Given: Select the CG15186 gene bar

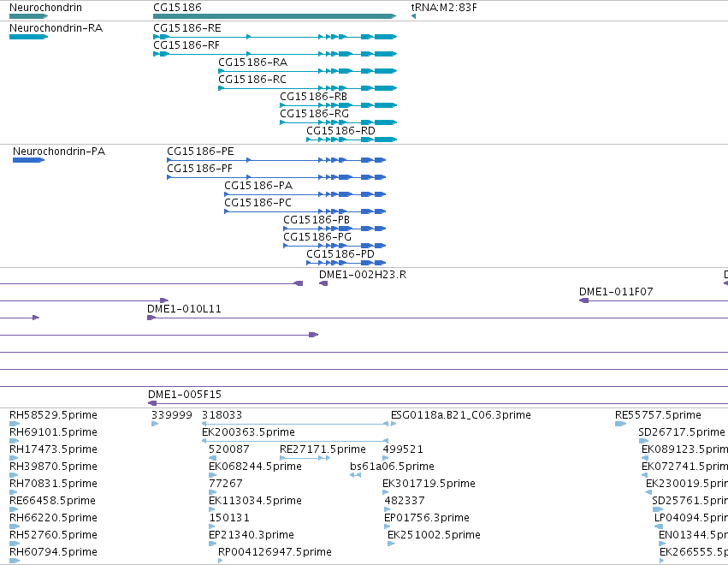Looking at the screenshot, I should pos(275,16).
